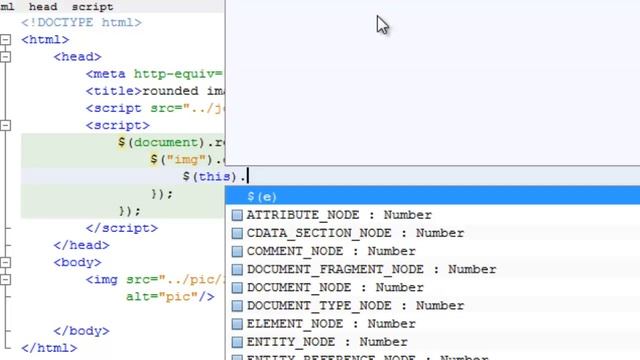This screenshot has height=360, width=640.
Task: Select the head breadcrumb item
Action: [43, 7]
